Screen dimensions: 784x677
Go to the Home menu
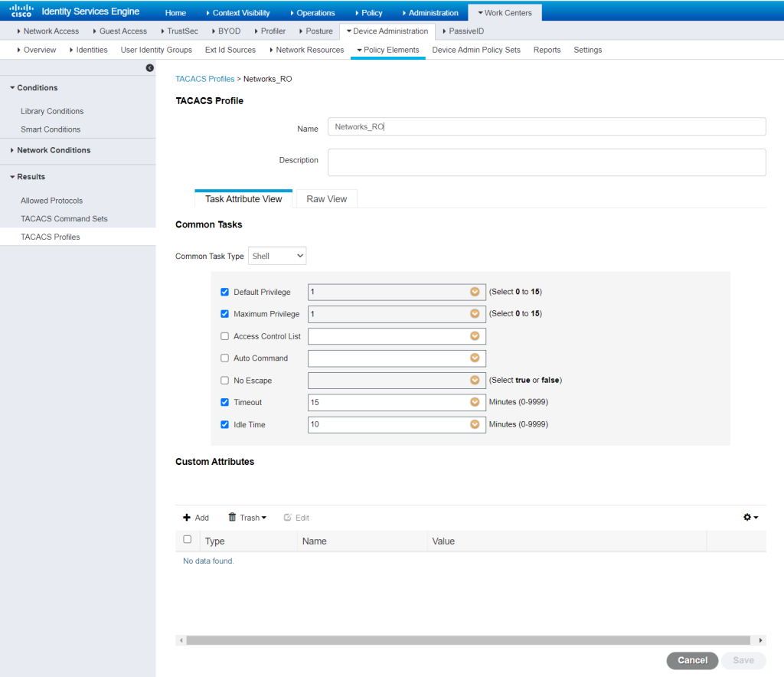(175, 12)
